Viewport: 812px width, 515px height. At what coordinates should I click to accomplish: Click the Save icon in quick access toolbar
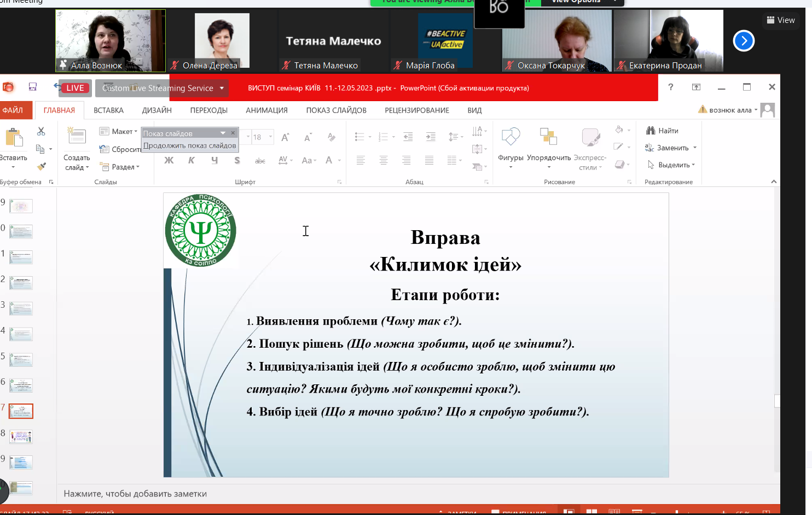pos(33,87)
